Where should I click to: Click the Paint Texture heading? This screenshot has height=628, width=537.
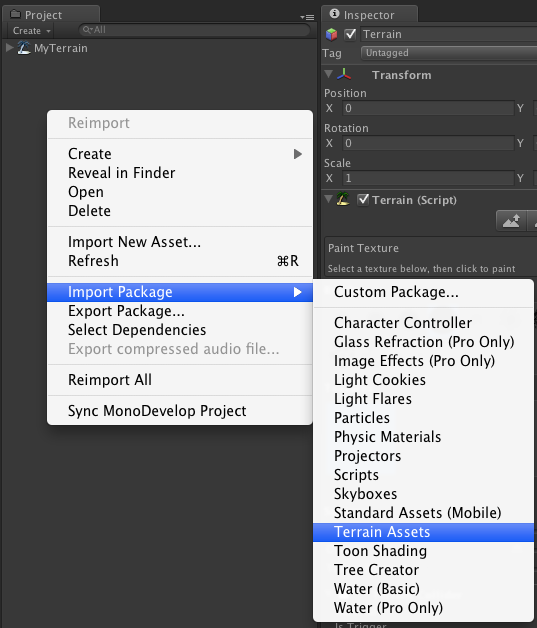point(363,248)
